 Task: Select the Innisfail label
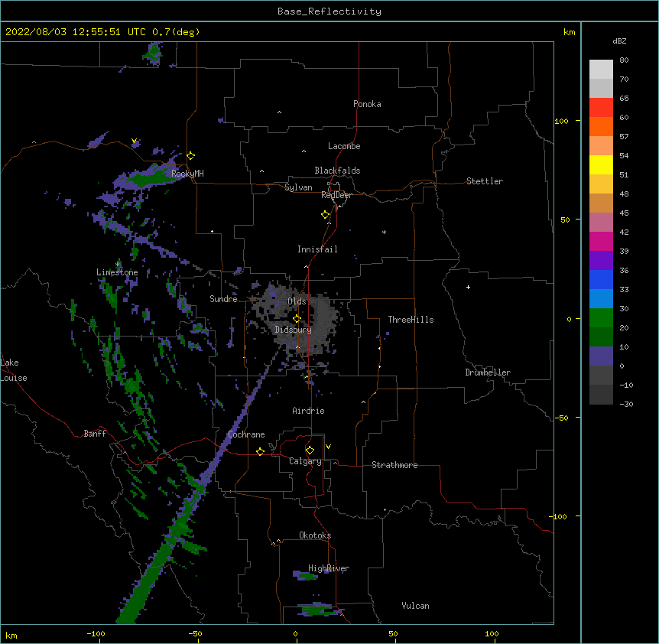317,249
